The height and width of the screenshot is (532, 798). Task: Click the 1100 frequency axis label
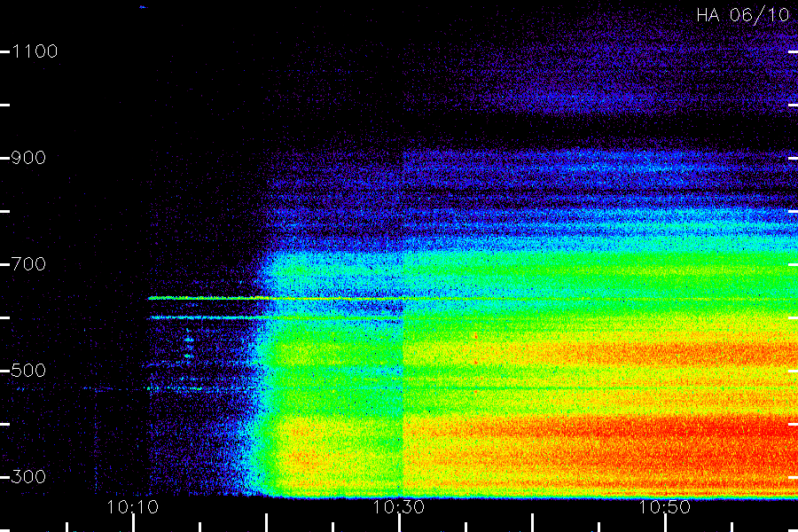pyautogui.click(x=35, y=51)
